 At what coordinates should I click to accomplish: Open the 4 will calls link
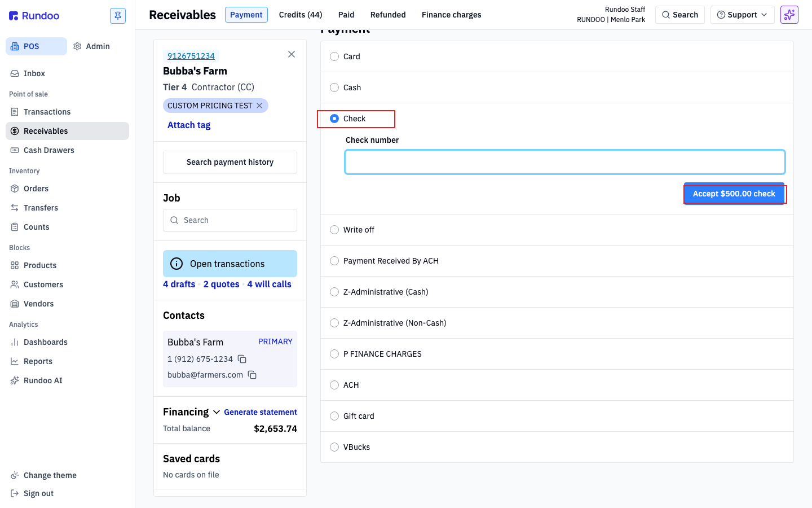270,284
